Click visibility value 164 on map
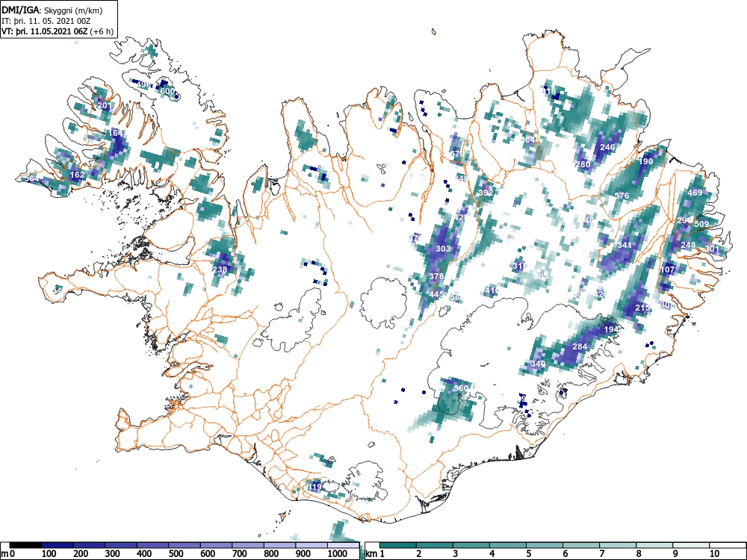Screen dimensions: 747x560 (x=116, y=133)
